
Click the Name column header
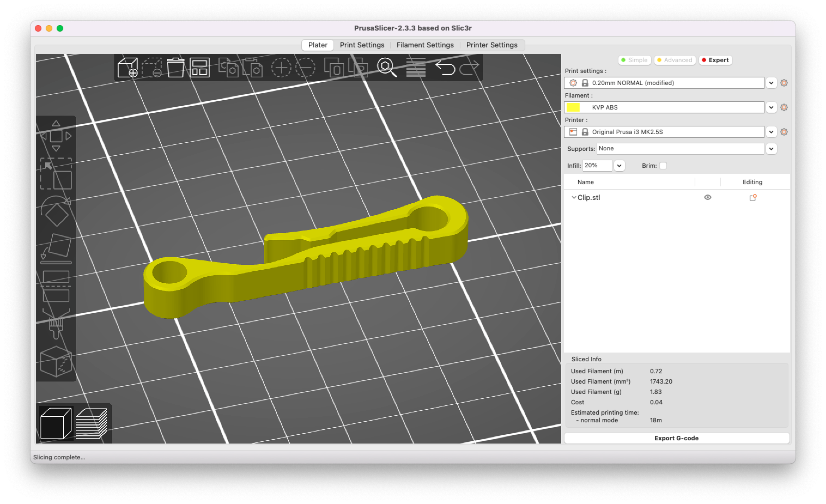click(x=585, y=182)
